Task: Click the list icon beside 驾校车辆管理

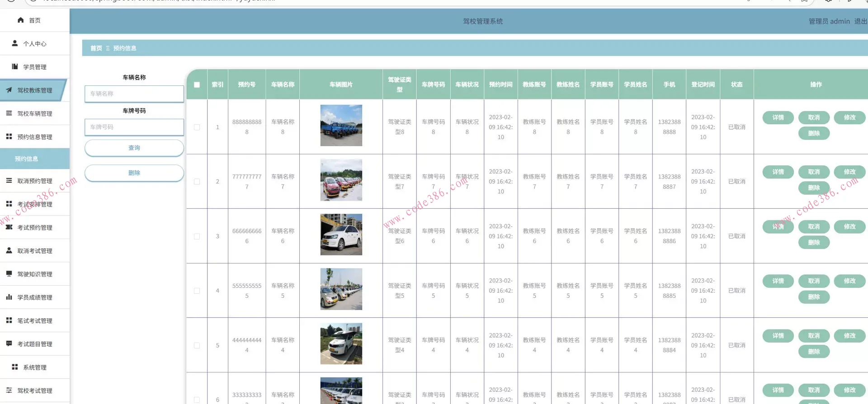Action: 9,113
